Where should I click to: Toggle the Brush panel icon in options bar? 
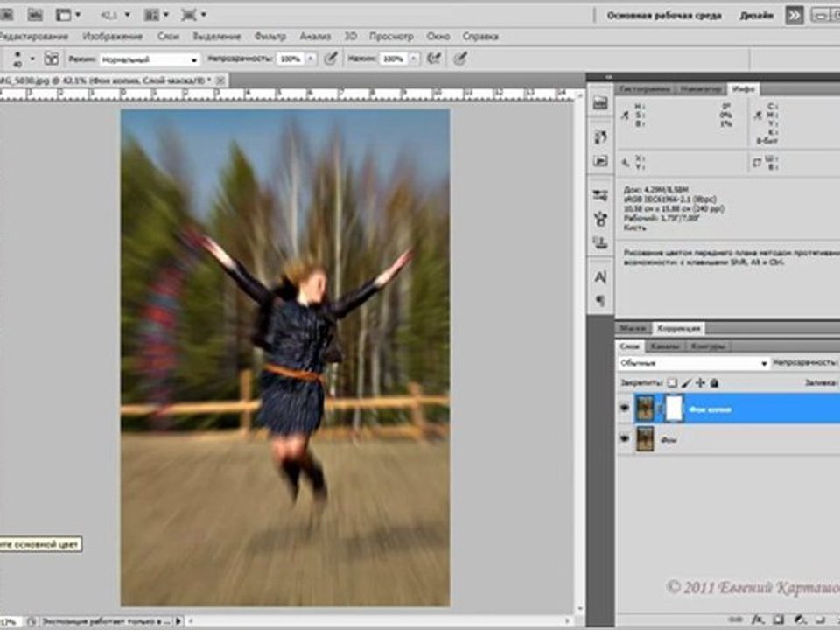[x=52, y=59]
